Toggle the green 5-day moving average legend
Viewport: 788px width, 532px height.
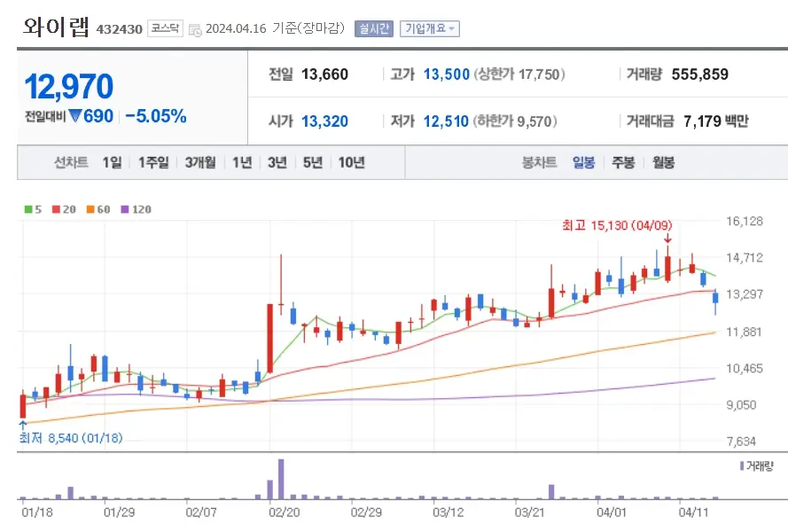[27, 210]
